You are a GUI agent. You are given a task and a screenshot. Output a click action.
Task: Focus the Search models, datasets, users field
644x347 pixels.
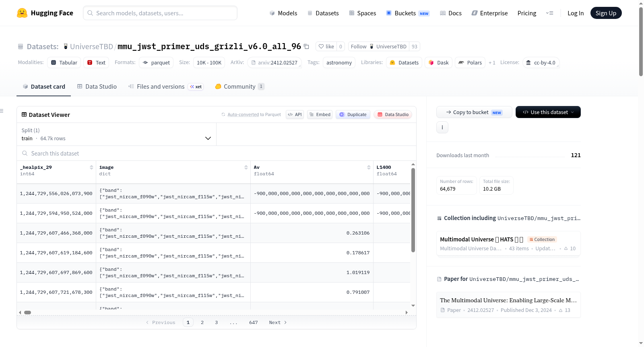[x=160, y=13]
